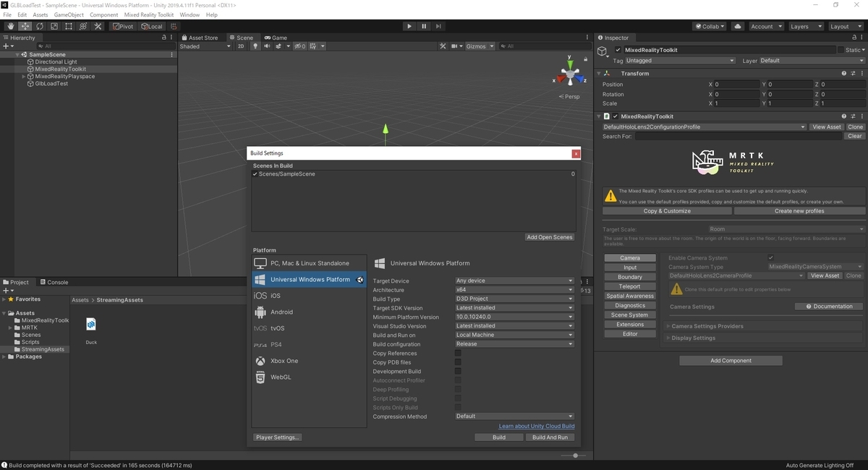Toggle the Copy References checkbox
868x470 pixels.
tap(458, 353)
